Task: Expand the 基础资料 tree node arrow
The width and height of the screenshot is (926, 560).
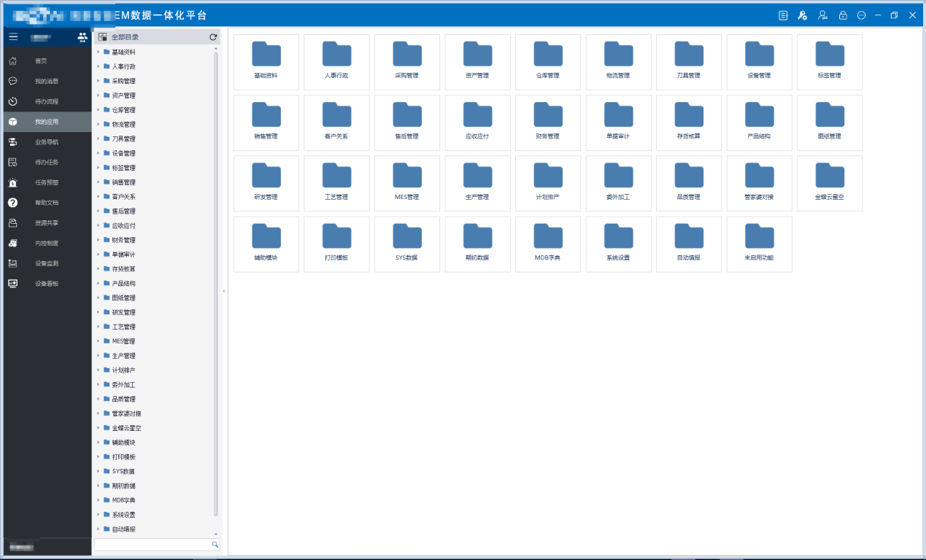Action: click(99, 52)
